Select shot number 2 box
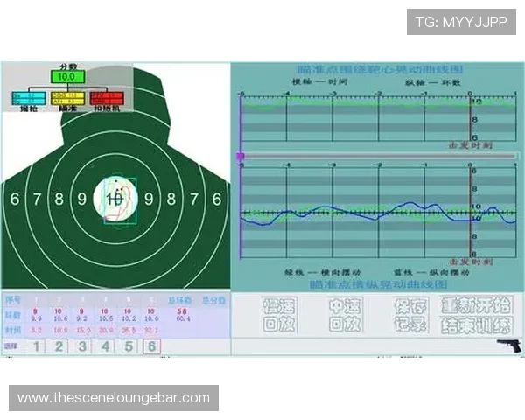Viewport: 525px width, 420px height. [59, 346]
